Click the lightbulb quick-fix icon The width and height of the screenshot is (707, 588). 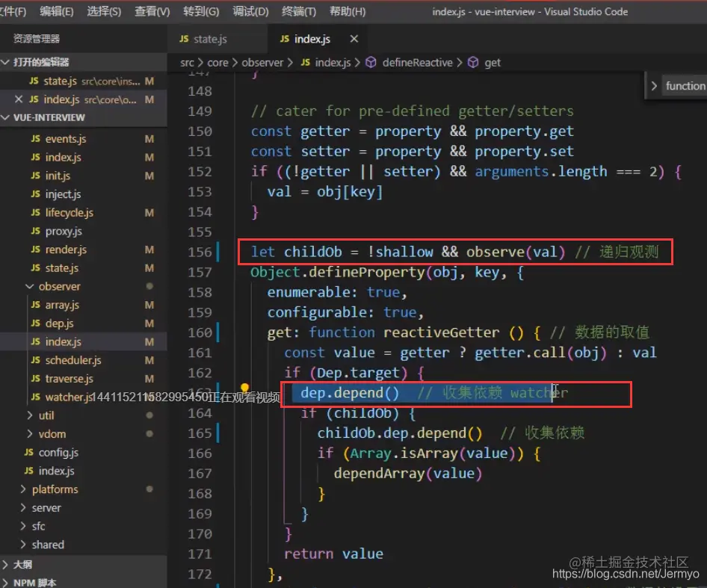click(244, 387)
